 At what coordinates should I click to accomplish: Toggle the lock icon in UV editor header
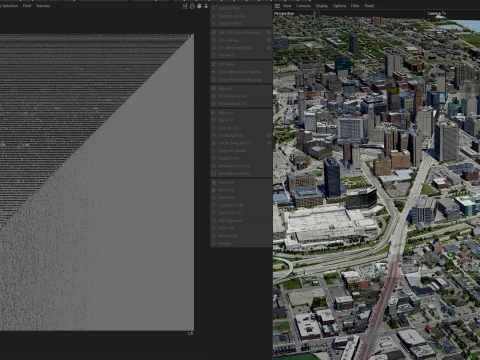click(x=192, y=6)
